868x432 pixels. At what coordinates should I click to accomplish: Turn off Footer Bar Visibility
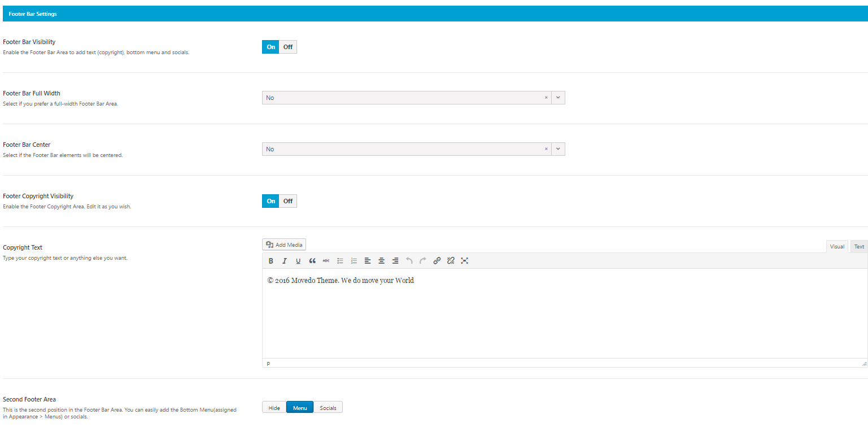[x=288, y=47]
